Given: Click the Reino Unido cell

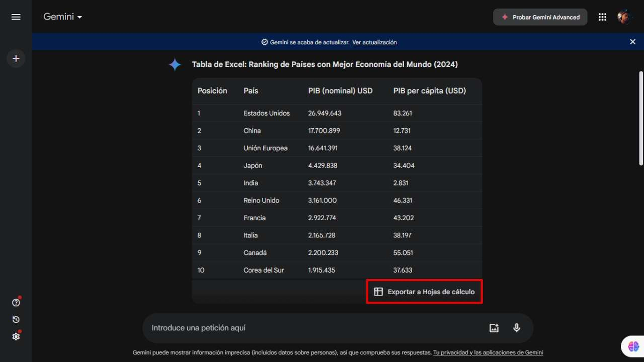Looking at the screenshot, I should [261, 200].
